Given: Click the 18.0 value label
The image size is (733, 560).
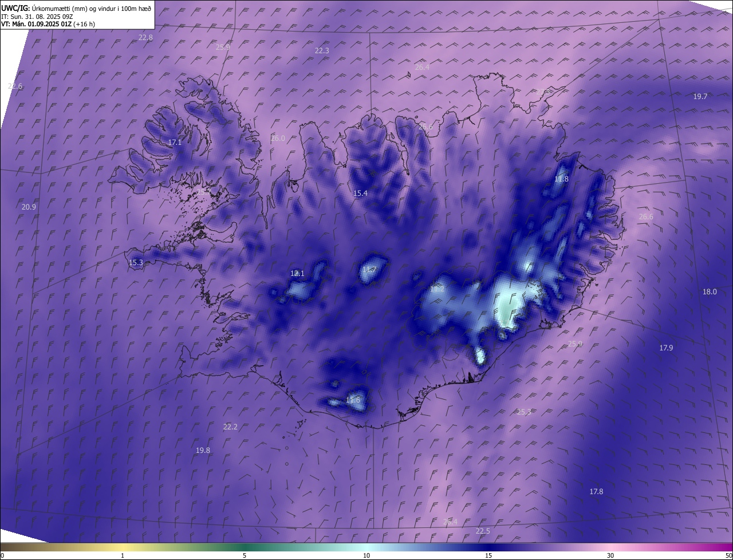Looking at the screenshot, I should click(x=710, y=291).
